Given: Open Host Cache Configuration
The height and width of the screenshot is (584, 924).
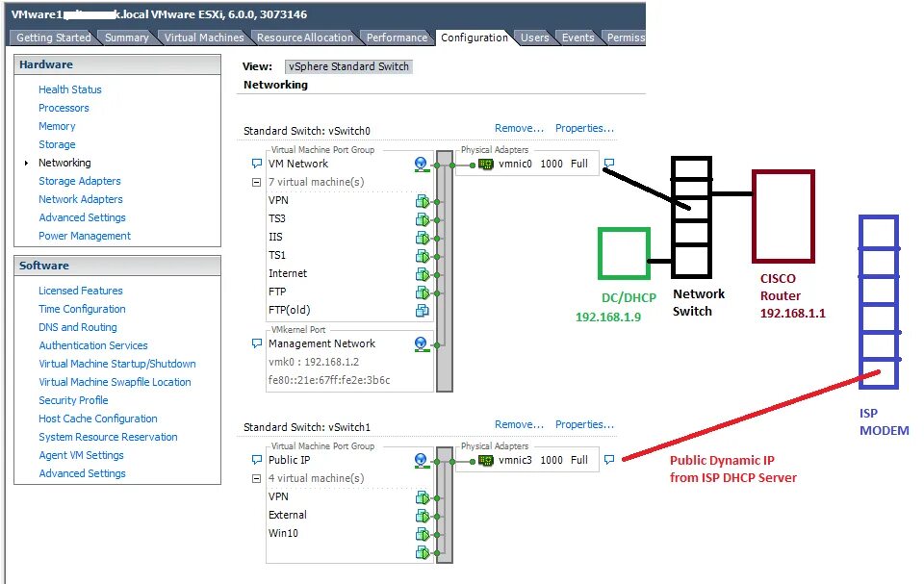Looking at the screenshot, I should [98, 419].
